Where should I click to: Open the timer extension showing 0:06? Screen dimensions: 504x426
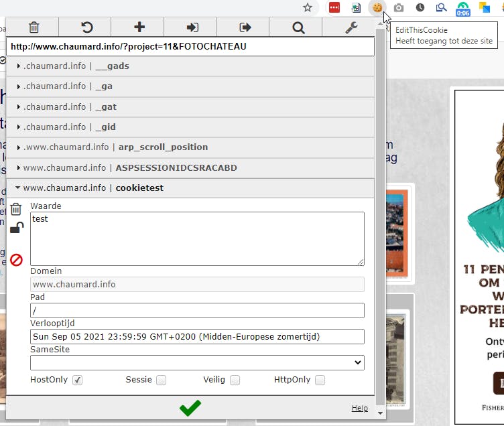pos(463,9)
